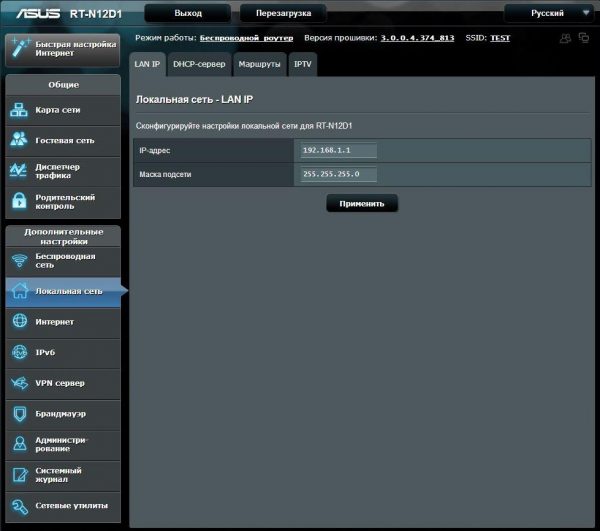Open the Firewall (Брандмауэр) shield icon
Image resolution: width=600 pixels, height=531 pixels.
pos(20,413)
